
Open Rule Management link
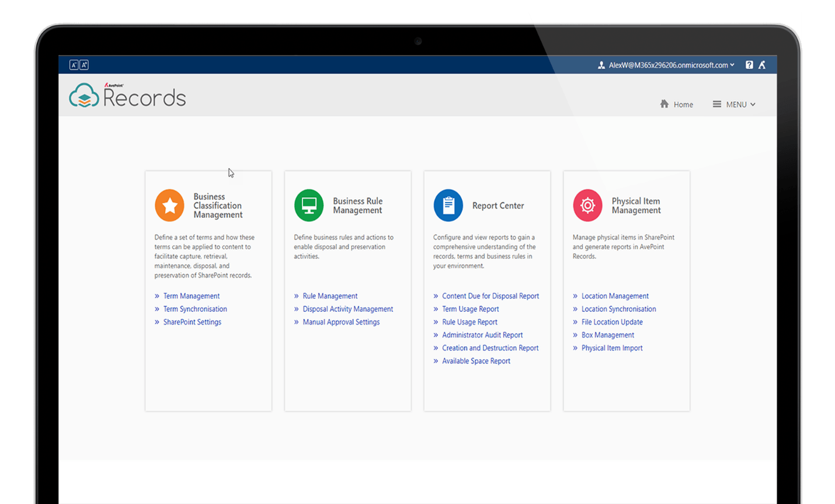pyautogui.click(x=330, y=296)
